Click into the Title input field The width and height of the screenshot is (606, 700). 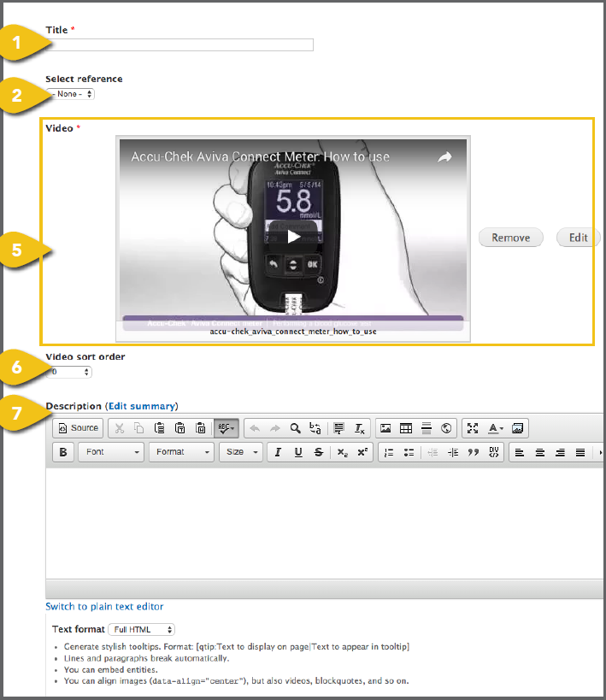click(x=179, y=44)
